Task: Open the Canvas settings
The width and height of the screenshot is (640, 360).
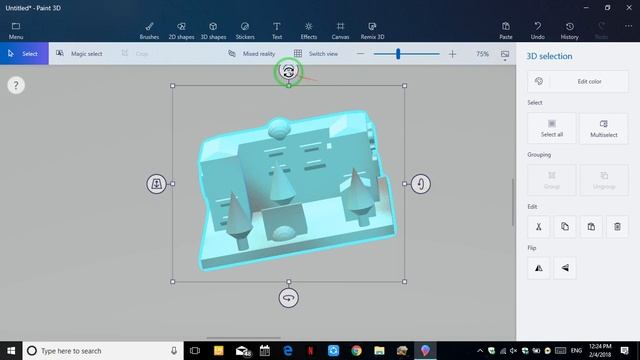Action: 340,31
